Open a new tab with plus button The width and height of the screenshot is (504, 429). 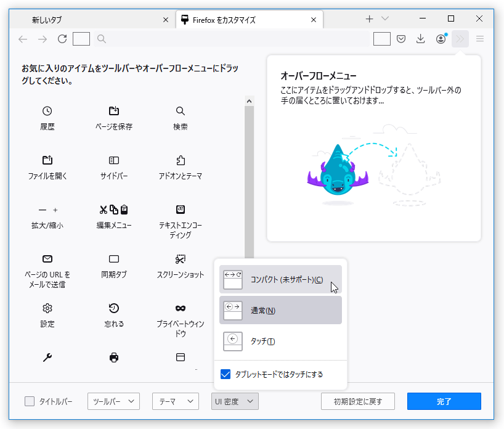(x=369, y=19)
